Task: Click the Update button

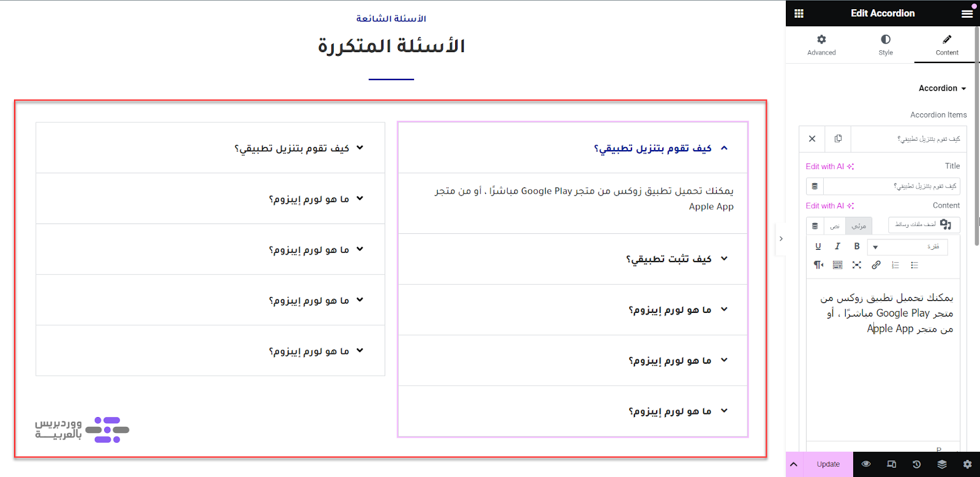Action: coord(828,464)
